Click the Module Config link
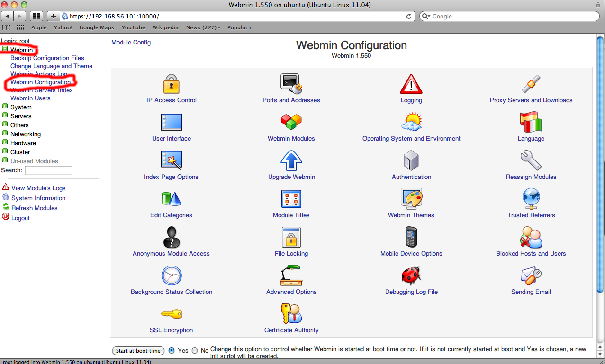 point(131,42)
